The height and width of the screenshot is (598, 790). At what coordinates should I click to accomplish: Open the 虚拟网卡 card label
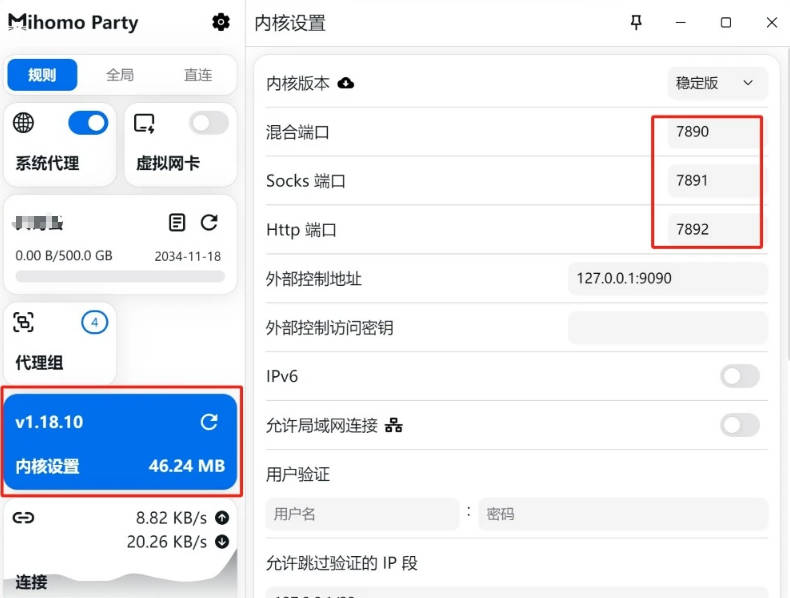click(168, 163)
